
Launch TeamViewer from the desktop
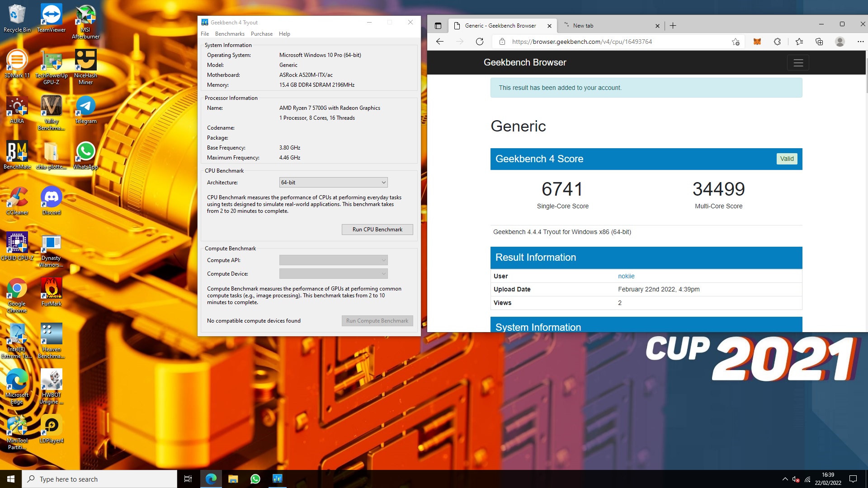tap(51, 18)
